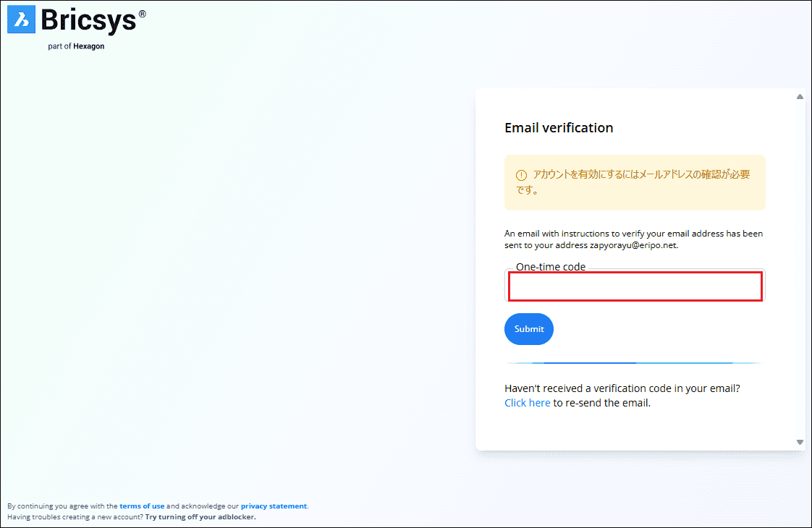Click the warning icon in yellow alert
The image size is (812, 528).
point(521,175)
